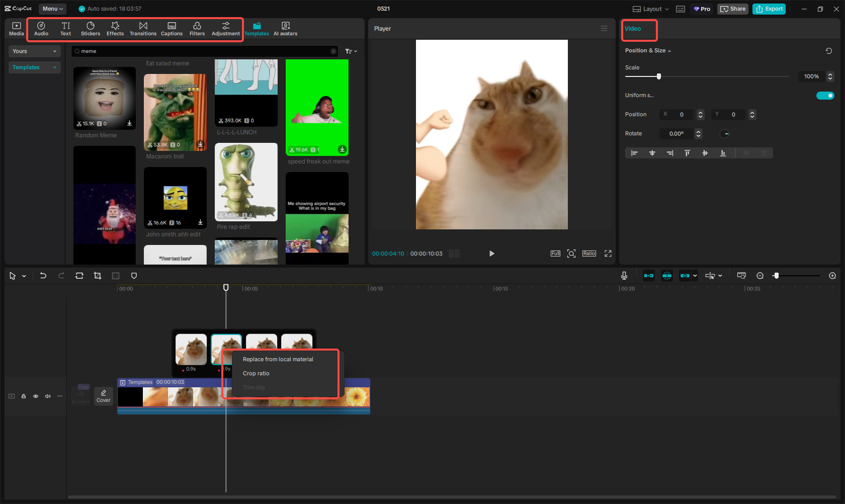
Task: Expand the Yours dropdown
Action: (34, 51)
